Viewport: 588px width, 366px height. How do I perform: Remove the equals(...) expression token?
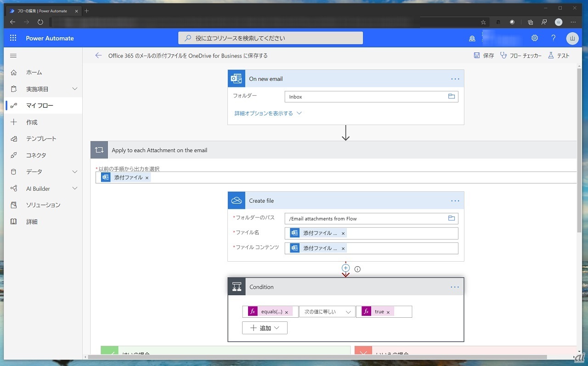pos(287,312)
